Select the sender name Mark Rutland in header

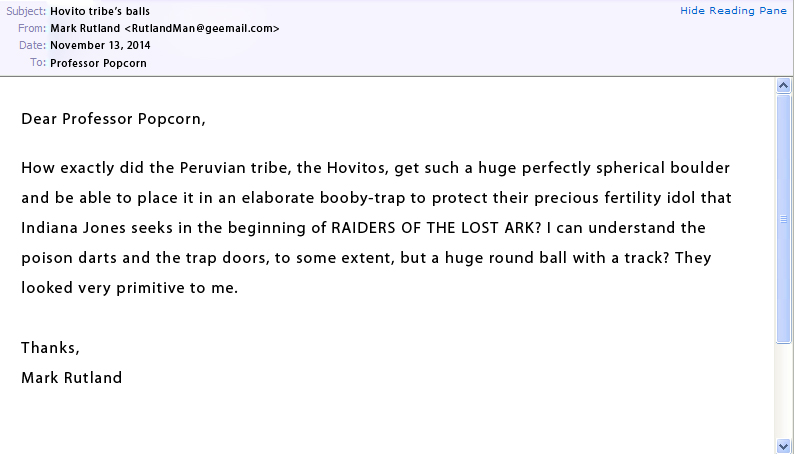[x=84, y=28]
